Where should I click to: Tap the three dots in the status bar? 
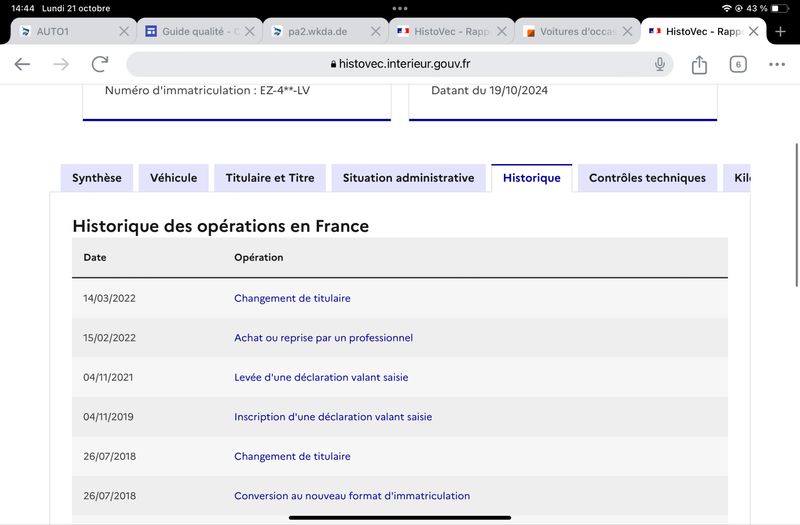[400, 8]
